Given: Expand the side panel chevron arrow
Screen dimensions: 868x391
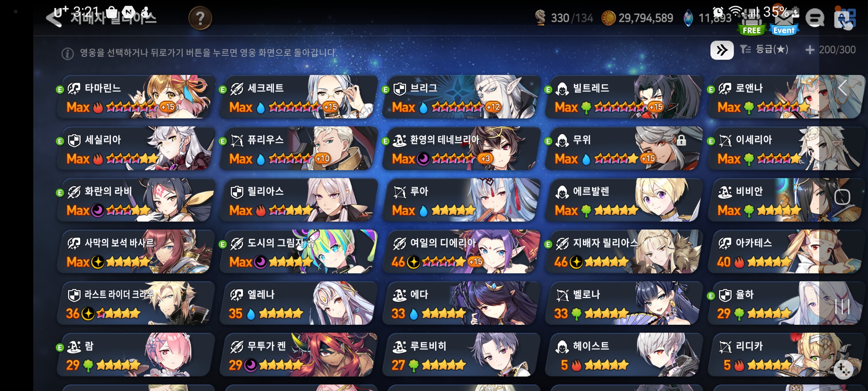Looking at the screenshot, I should (x=843, y=88).
